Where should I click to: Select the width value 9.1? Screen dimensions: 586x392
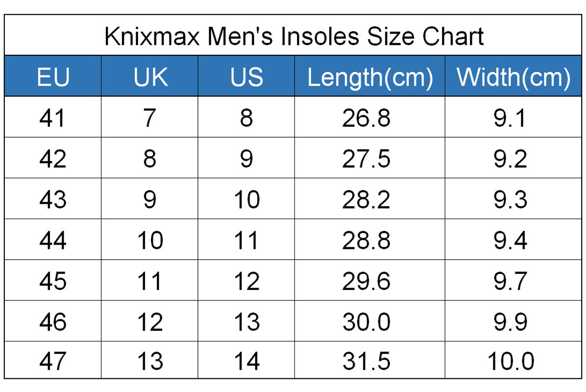[510, 118]
